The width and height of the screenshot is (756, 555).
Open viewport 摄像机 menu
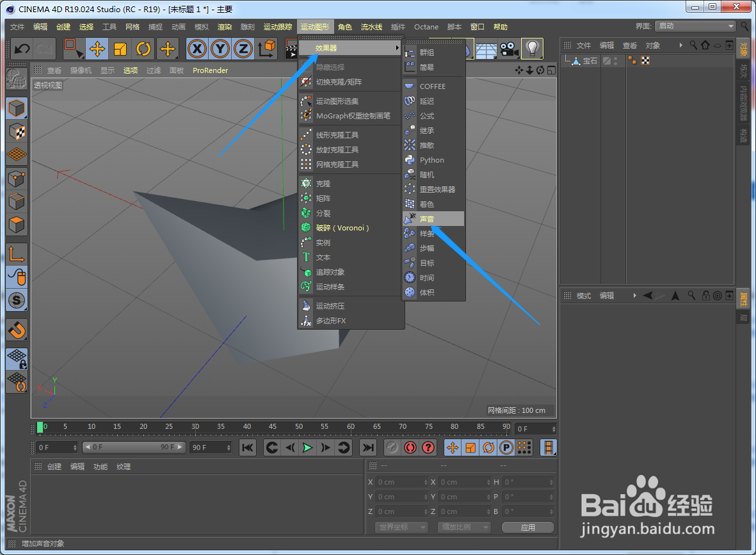[x=81, y=70]
